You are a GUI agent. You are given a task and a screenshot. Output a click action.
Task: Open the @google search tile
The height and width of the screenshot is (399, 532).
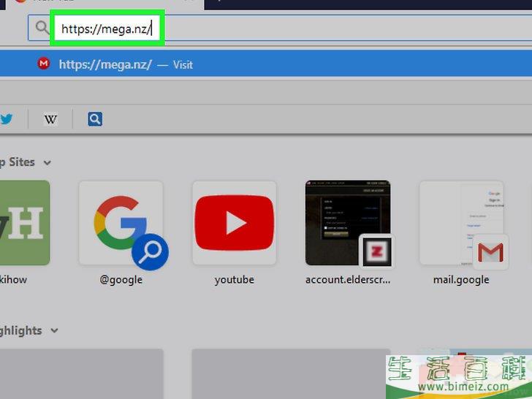pos(121,223)
